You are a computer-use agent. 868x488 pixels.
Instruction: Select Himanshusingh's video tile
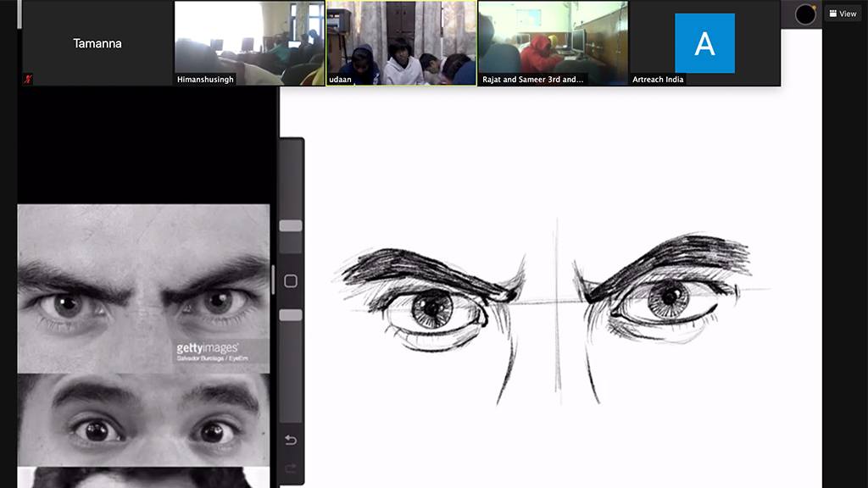[x=249, y=43]
